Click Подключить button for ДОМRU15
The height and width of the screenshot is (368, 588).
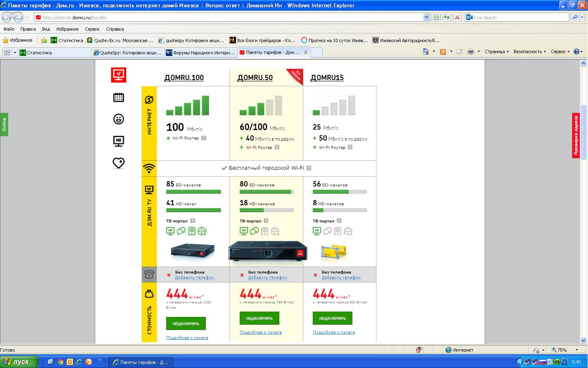pyautogui.click(x=332, y=318)
